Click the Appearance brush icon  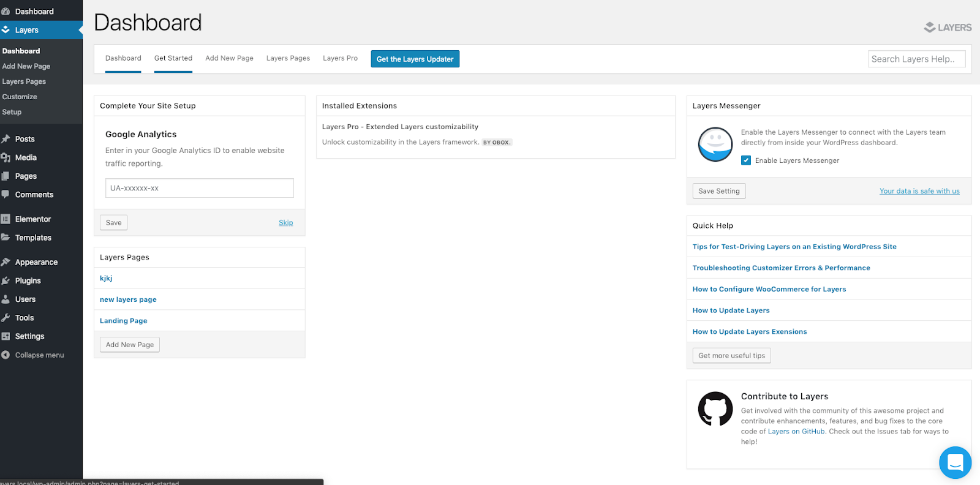(x=6, y=262)
